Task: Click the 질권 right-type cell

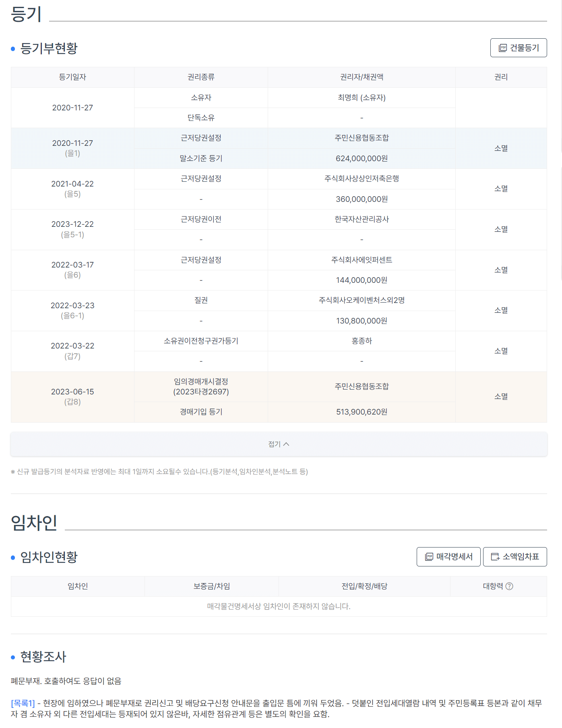Action: [201, 300]
